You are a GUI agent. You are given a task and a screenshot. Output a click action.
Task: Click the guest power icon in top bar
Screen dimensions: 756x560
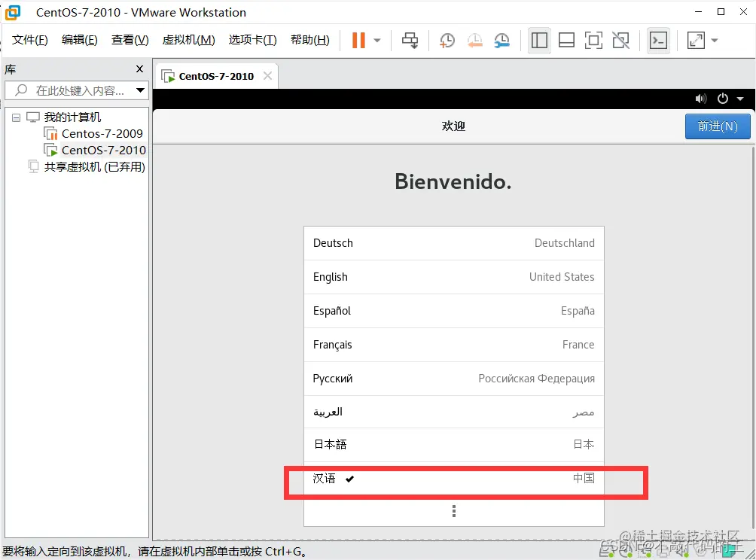[722, 99]
